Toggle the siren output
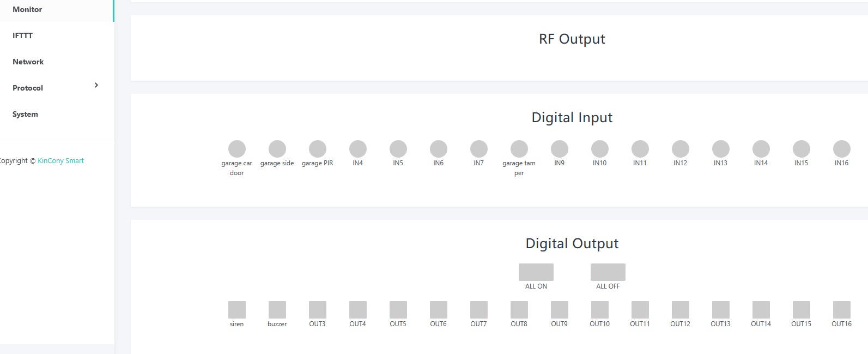This screenshot has height=354, width=868. [x=236, y=310]
